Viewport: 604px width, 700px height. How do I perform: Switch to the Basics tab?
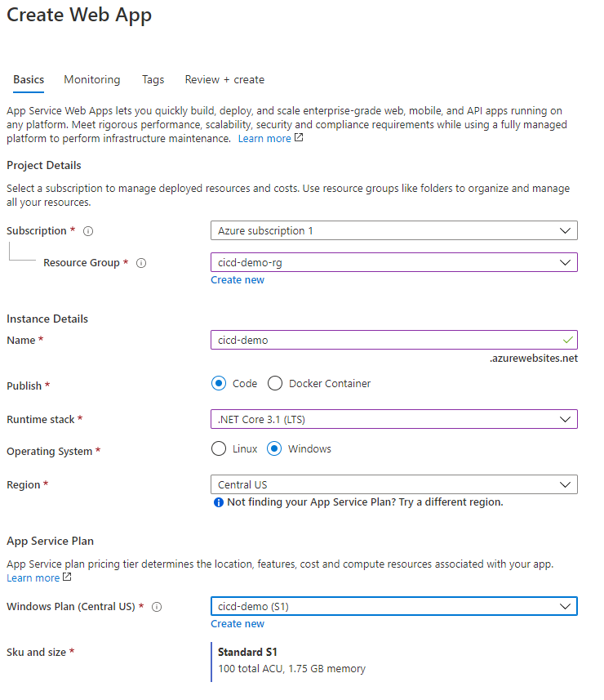29,80
